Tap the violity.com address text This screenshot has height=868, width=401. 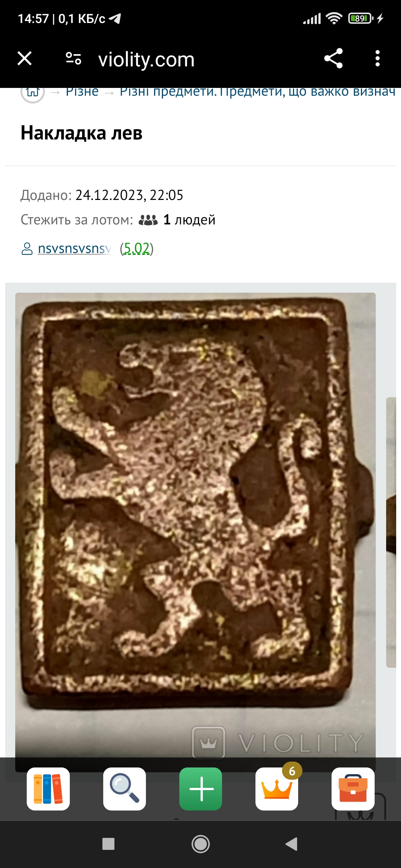click(x=146, y=59)
